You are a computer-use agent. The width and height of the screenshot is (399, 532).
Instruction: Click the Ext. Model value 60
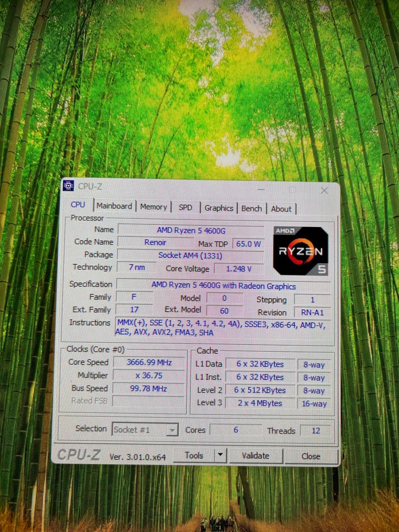click(x=224, y=310)
